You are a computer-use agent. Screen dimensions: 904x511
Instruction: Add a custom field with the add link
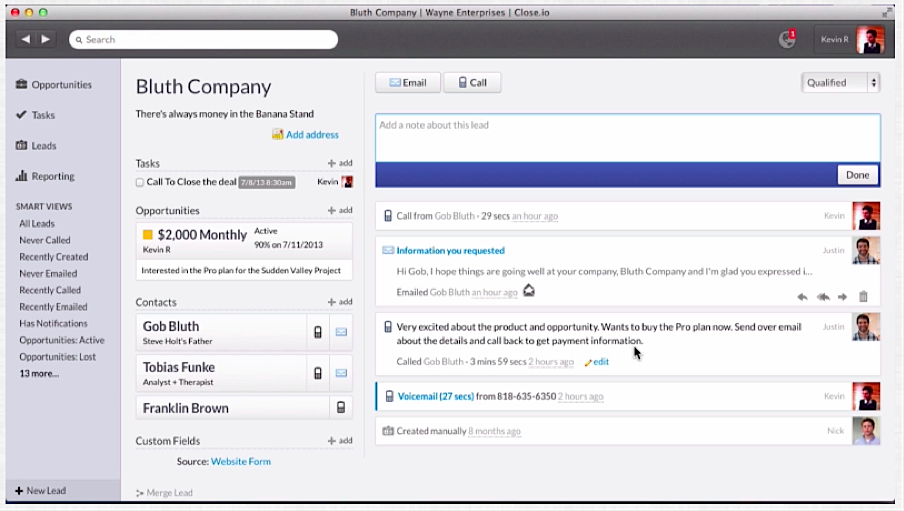tap(340, 441)
